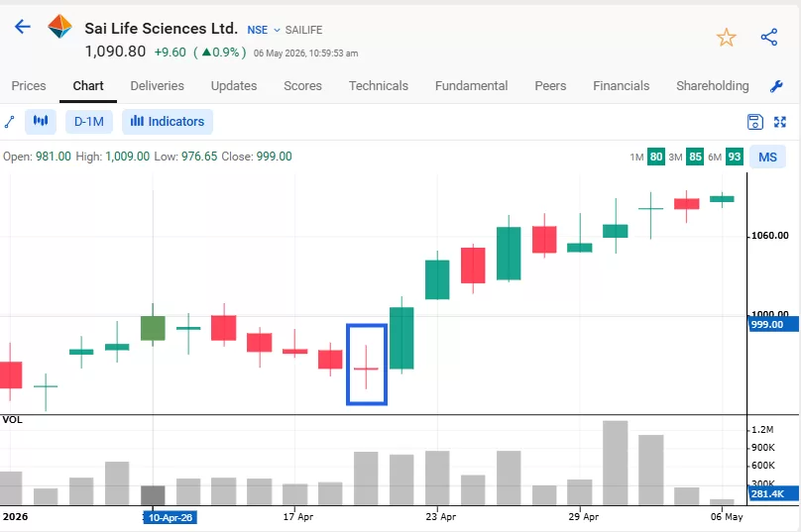Click the tallest volume bar

[x=615, y=463]
